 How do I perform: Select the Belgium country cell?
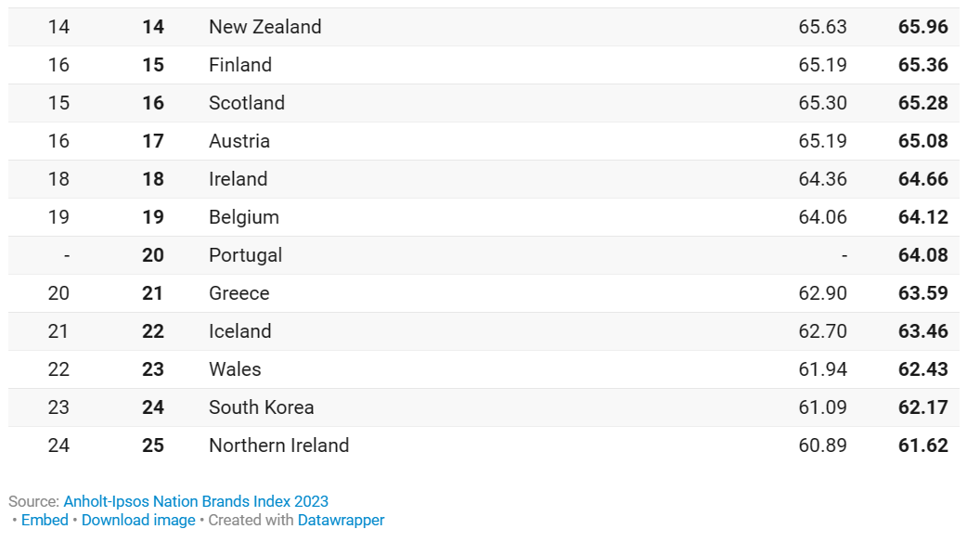pos(243,217)
